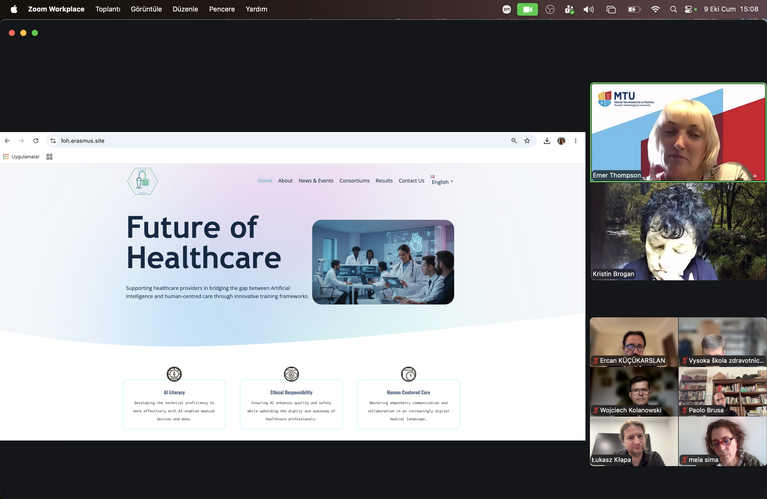Select Kristin Brogan's video tile
767x499 pixels.
[678, 231]
